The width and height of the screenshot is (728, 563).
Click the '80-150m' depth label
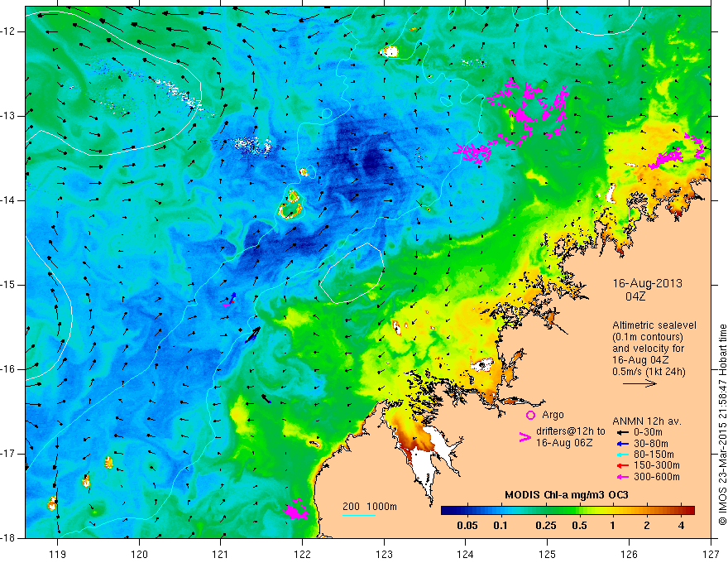coord(654,455)
